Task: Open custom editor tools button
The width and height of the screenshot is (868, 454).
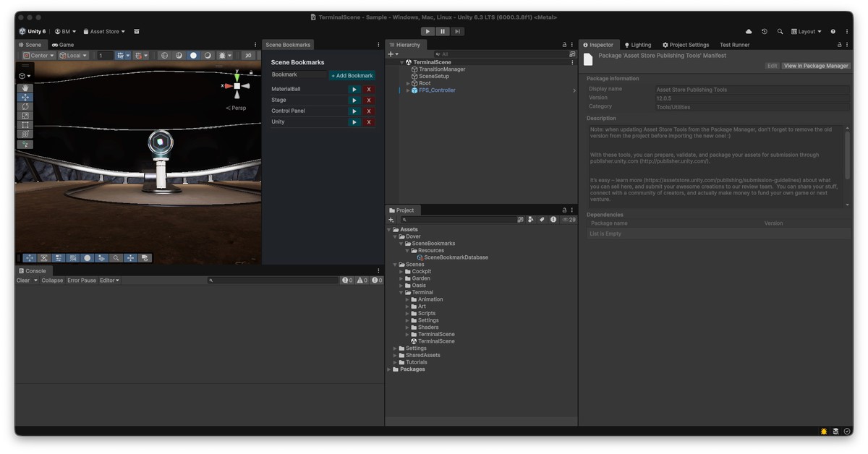Action: click(25, 145)
